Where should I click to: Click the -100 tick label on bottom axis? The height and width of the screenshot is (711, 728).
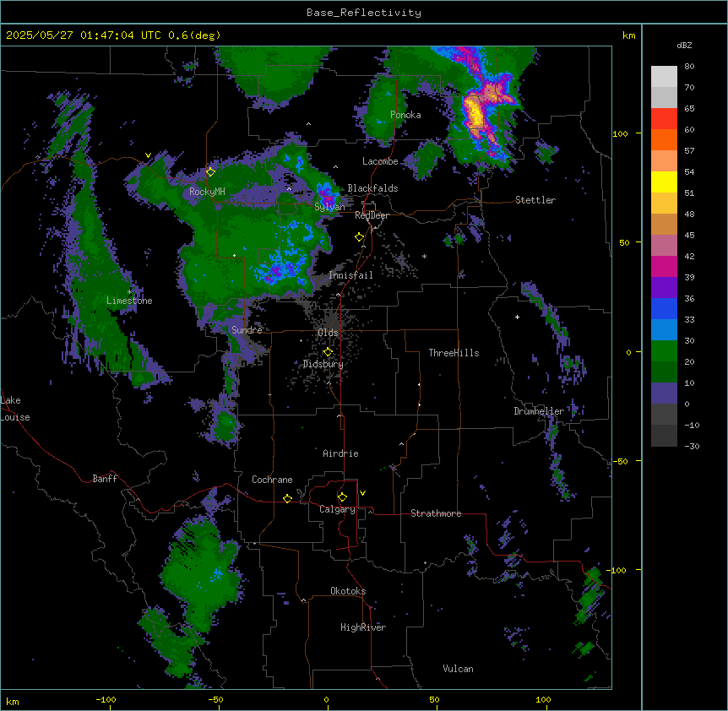pyautogui.click(x=106, y=700)
